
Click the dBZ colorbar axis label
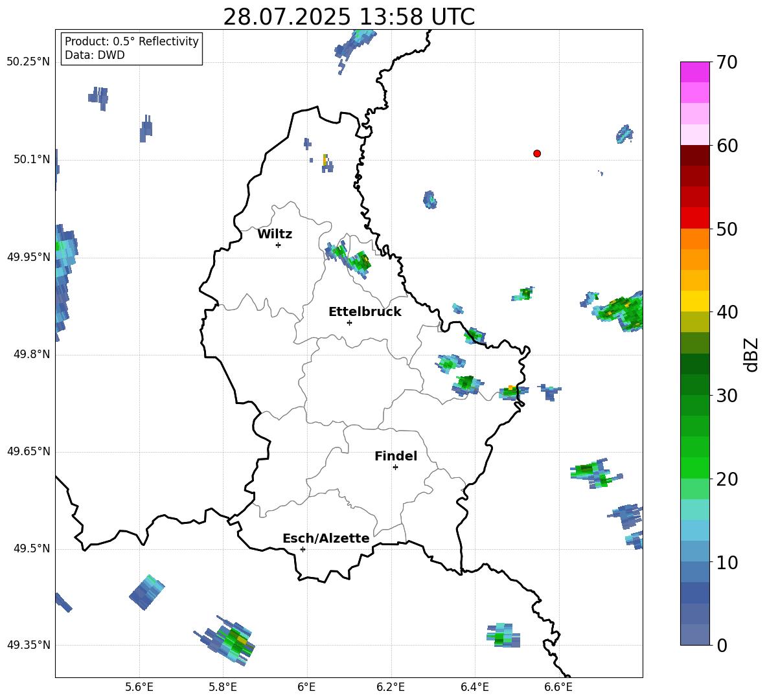pyautogui.click(x=751, y=355)
